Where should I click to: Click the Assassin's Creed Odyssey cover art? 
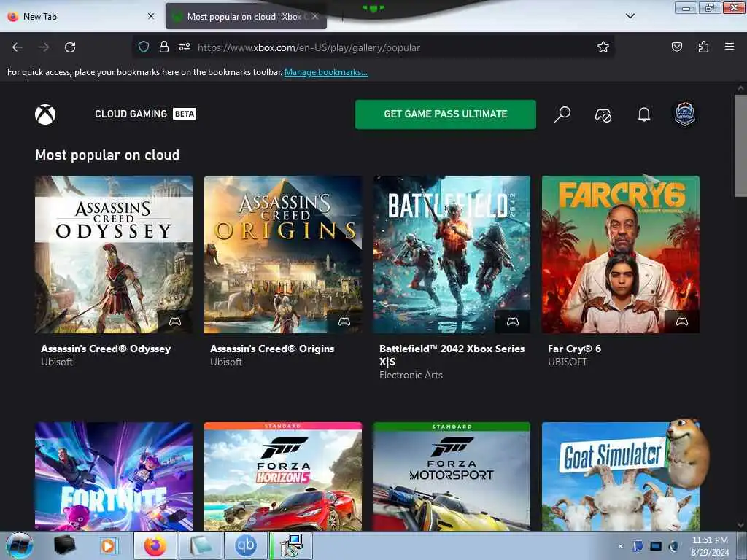coord(114,254)
